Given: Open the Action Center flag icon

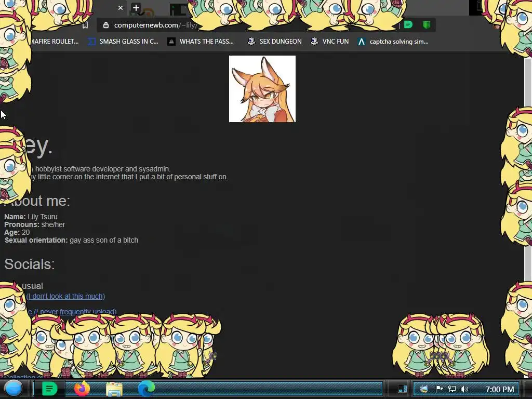Looking at the screenshot, I should tap(439, 389).
